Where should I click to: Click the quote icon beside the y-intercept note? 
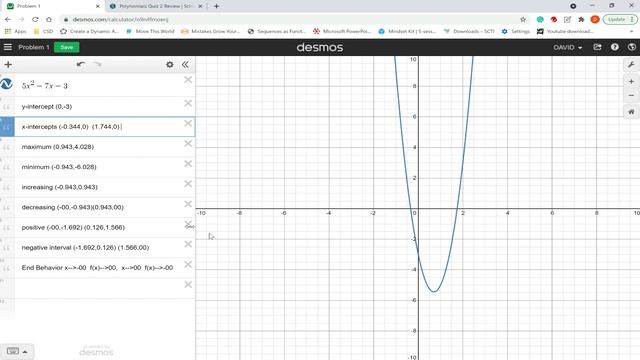pyautogui.click(x=6, y=107)
